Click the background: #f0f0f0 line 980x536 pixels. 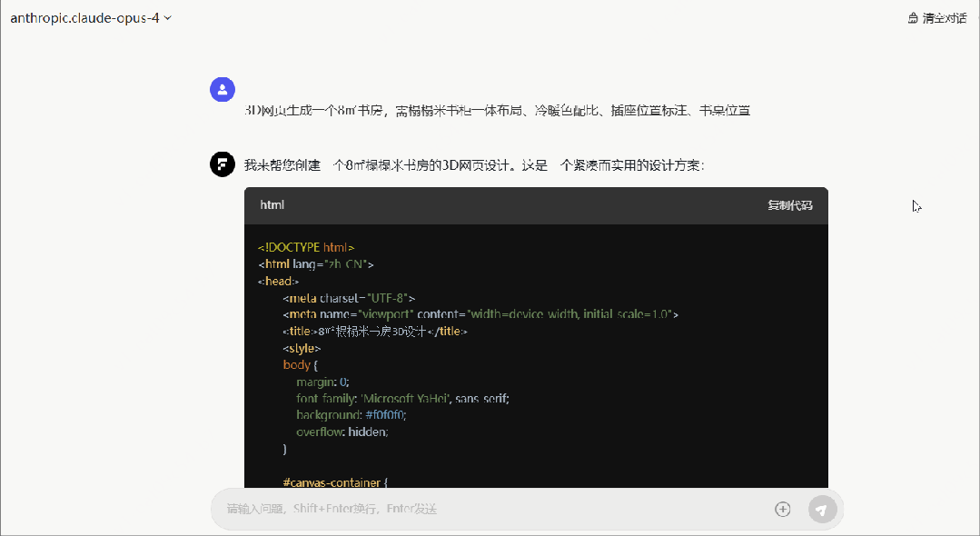click(351, 415)
